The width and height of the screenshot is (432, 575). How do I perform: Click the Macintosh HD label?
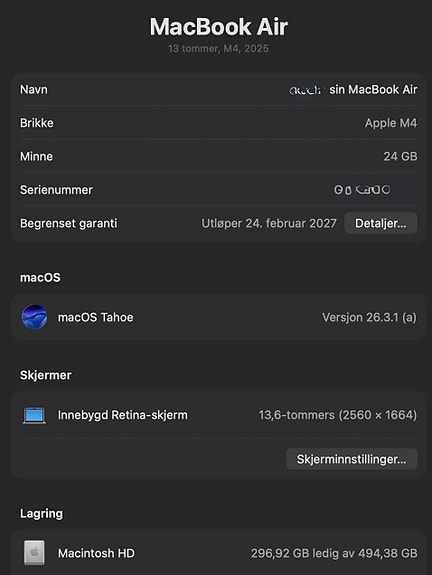pos(96,553)
